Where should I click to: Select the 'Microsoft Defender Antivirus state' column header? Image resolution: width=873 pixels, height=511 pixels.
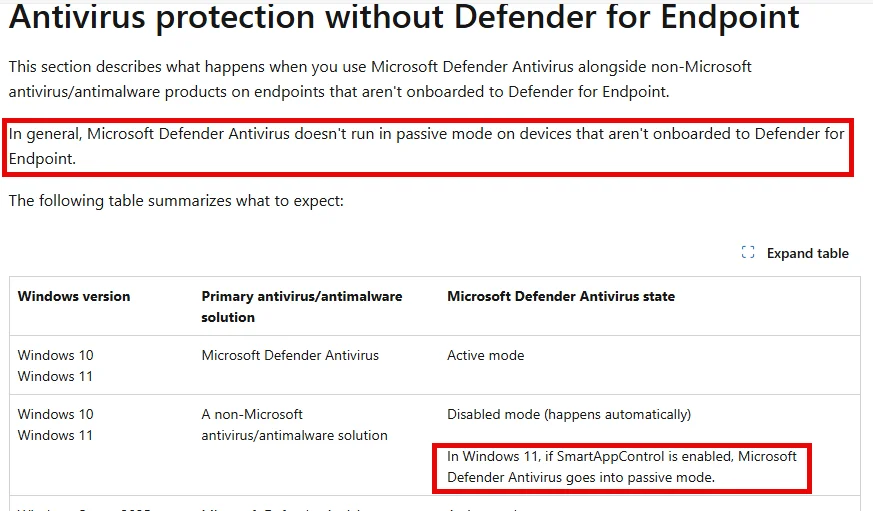point(561,296)
